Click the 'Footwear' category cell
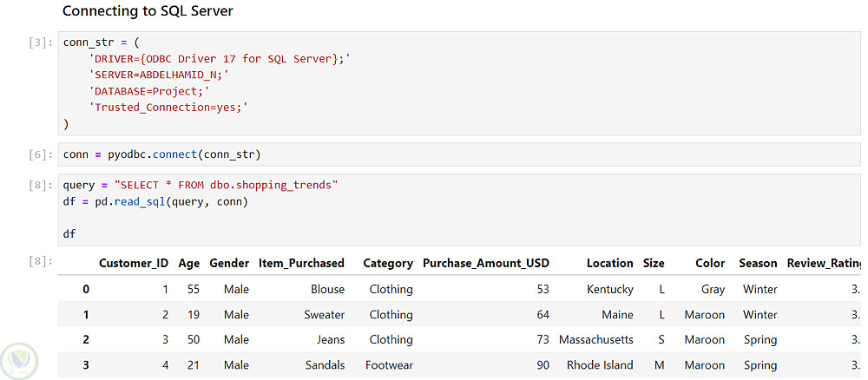Image resolution: width=868 pixels, height=380 pixels. click(x=389, y=365)
